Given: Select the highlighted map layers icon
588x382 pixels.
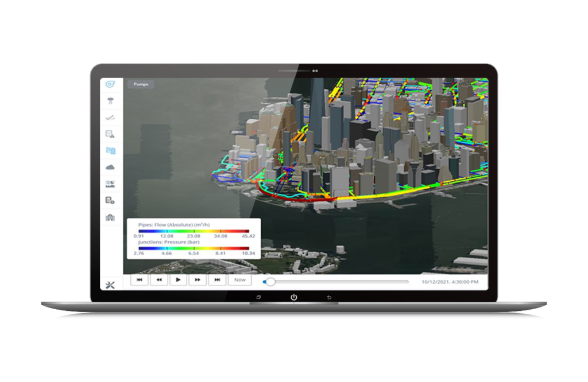Looking at the screenshot, I should [x=110, y=150].
